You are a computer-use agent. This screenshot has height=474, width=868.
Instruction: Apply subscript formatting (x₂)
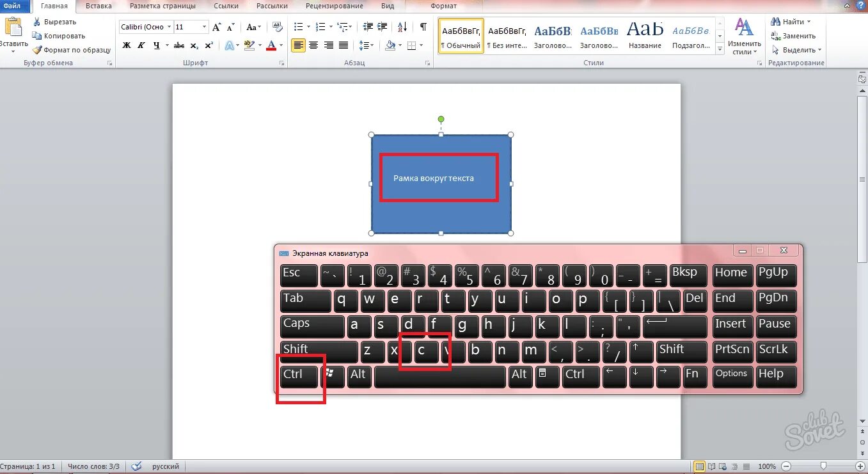[194, 45]
